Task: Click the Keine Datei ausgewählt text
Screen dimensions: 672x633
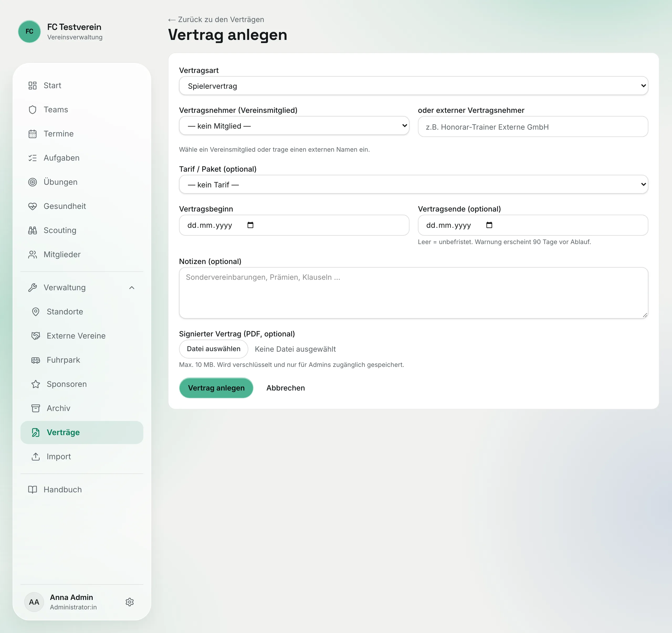Action: [x=295, y=349]
